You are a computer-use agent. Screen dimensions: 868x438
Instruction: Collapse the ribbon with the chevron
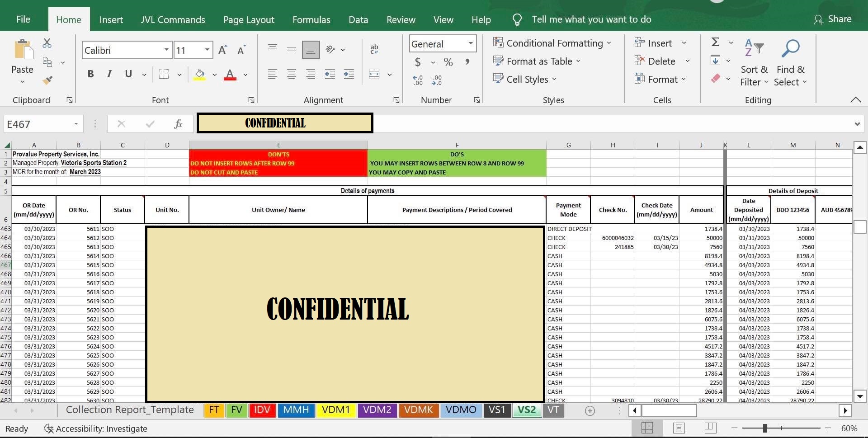point(855,100)
